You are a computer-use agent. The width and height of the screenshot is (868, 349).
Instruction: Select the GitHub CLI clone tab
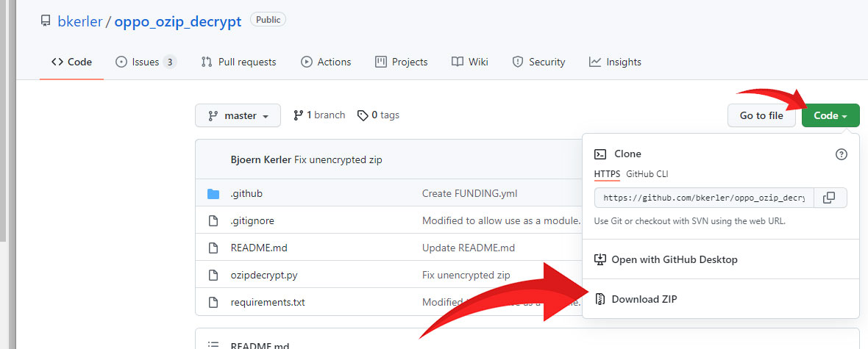(x=647, y=174)
